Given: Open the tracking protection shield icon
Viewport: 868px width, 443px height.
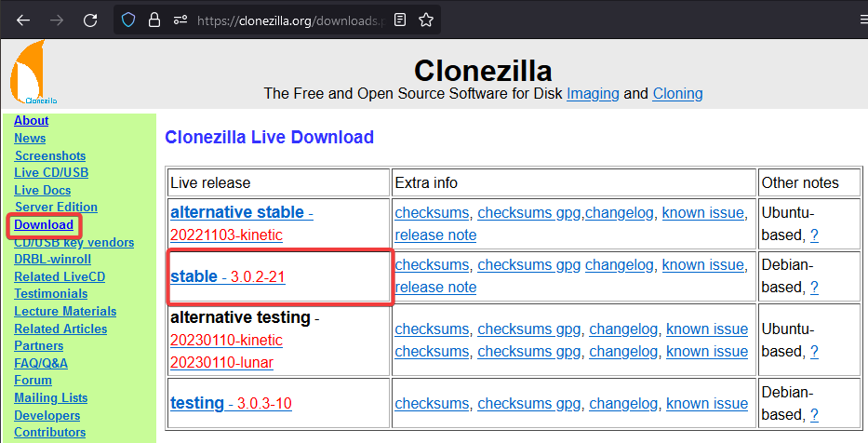Looking at the screenshot, I should 128,20.
